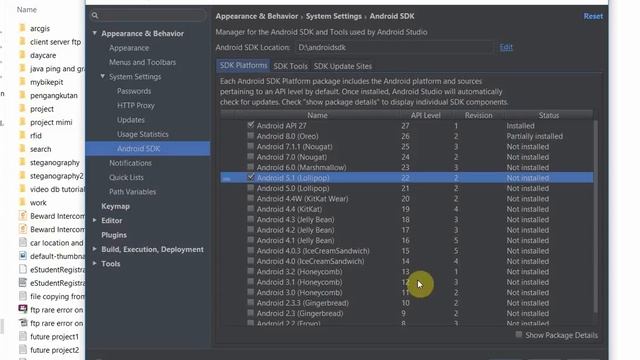Sort by the API Level column header
The width and height of the screenshot is (640, 360).
tap(425, 116)
